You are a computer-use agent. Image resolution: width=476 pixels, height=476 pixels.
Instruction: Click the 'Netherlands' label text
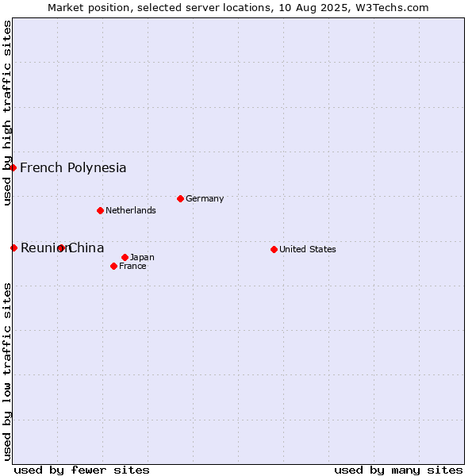131,210
